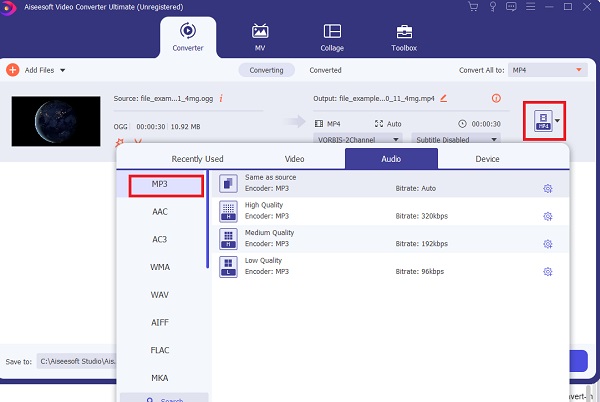The height and width of the screenshot is (402, 600).
Task: Choose FLAC in the format list
Action: 160,350
